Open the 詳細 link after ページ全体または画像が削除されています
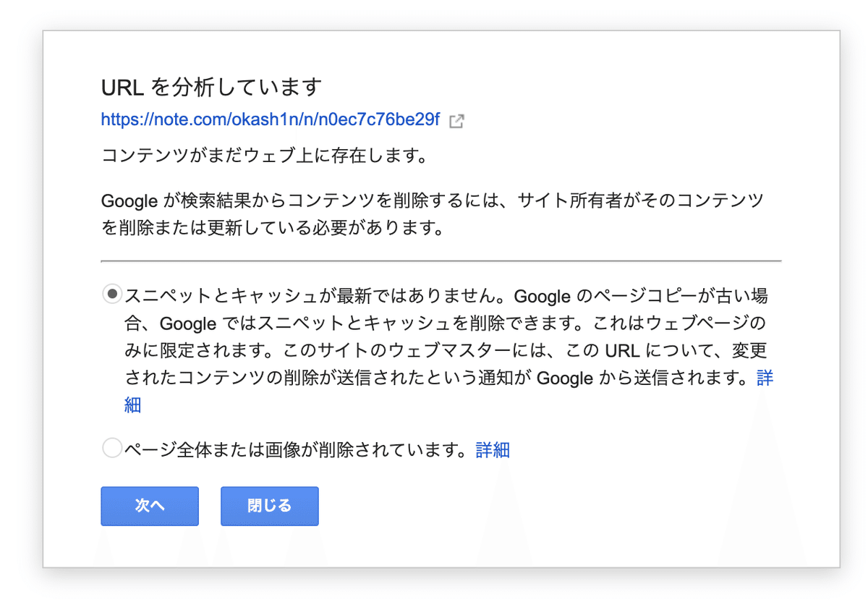 coord(493,450)
